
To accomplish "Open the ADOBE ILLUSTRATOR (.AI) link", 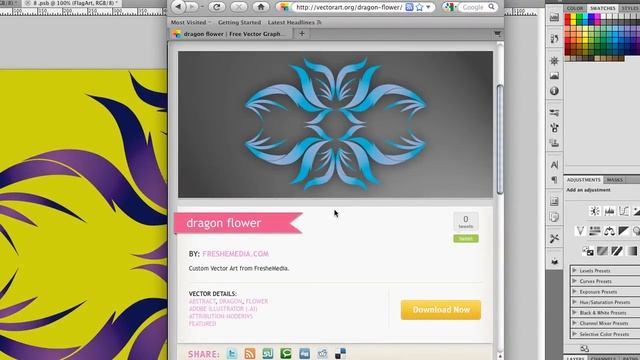I will (x=223, y=309).
